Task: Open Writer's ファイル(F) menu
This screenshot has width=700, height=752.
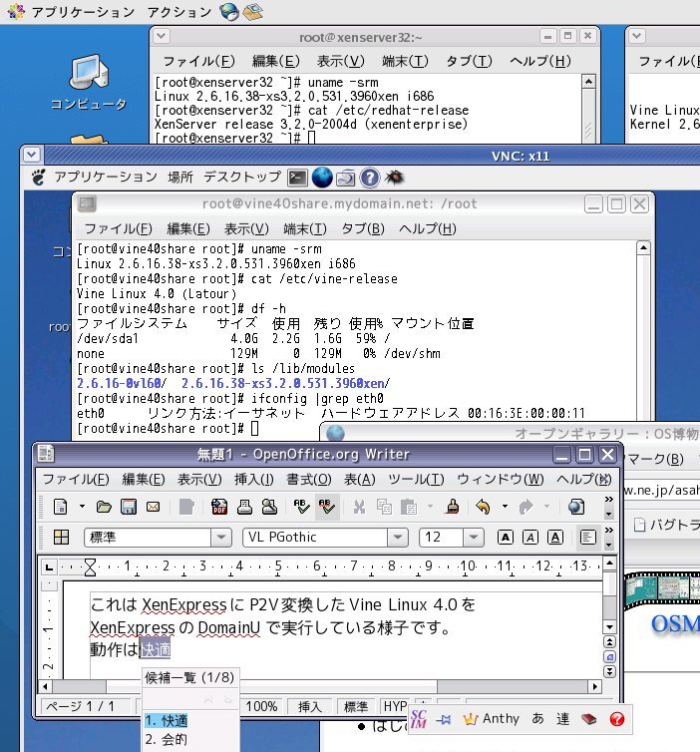Action: point(76,479)
